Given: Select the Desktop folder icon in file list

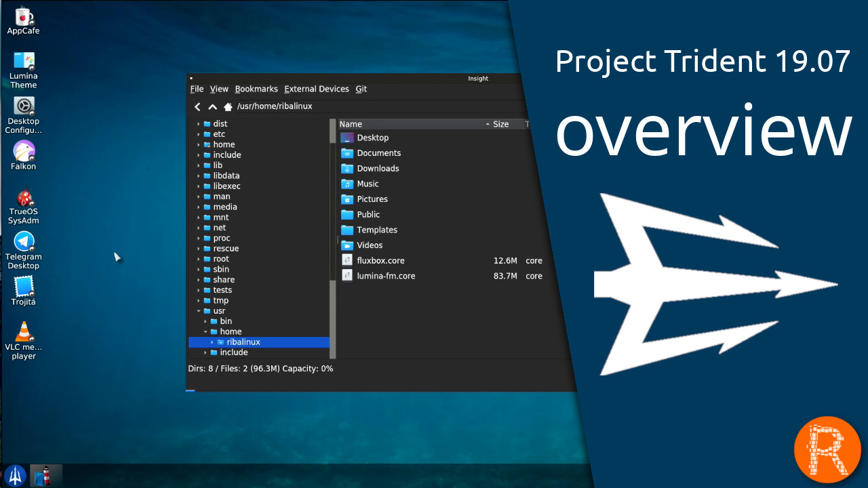Looking at the screenshot, I should [x=347, y=138].
